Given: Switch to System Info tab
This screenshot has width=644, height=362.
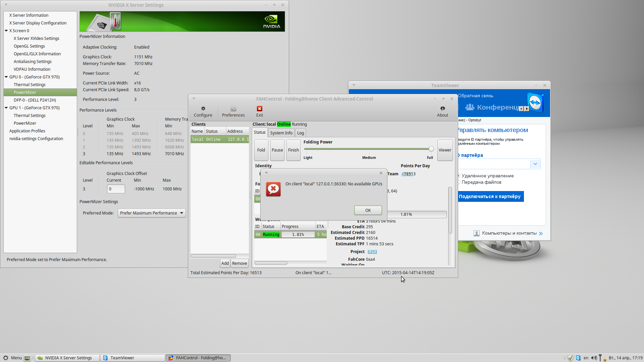Looking at the screenshot, I should 281,133.
